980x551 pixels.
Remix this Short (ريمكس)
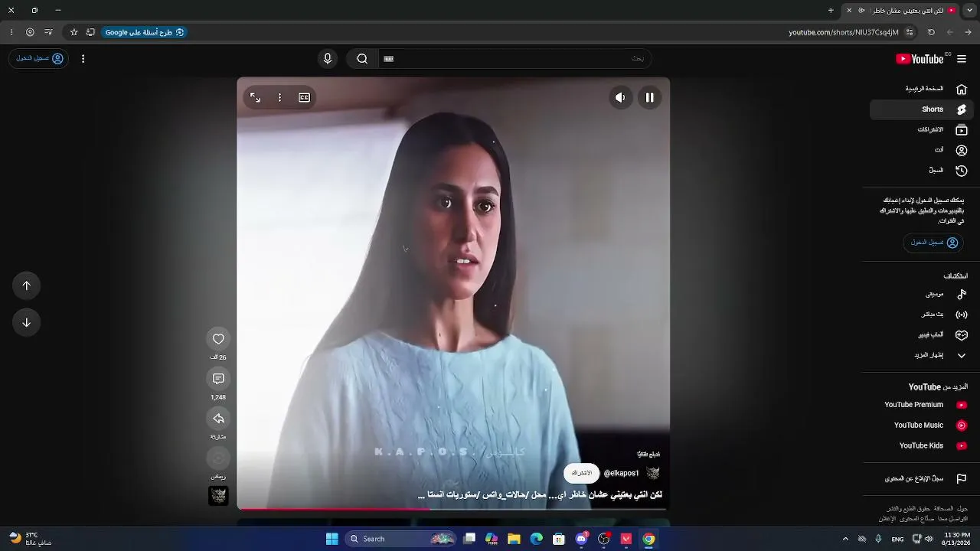pos(218,458)
